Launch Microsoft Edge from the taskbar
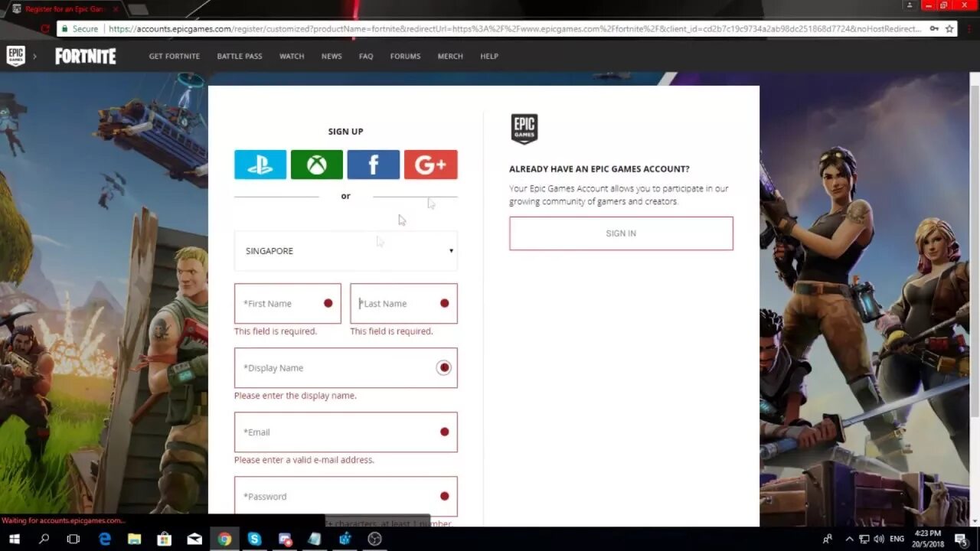Viewport: 980px width, 551px height. (104, 539)
